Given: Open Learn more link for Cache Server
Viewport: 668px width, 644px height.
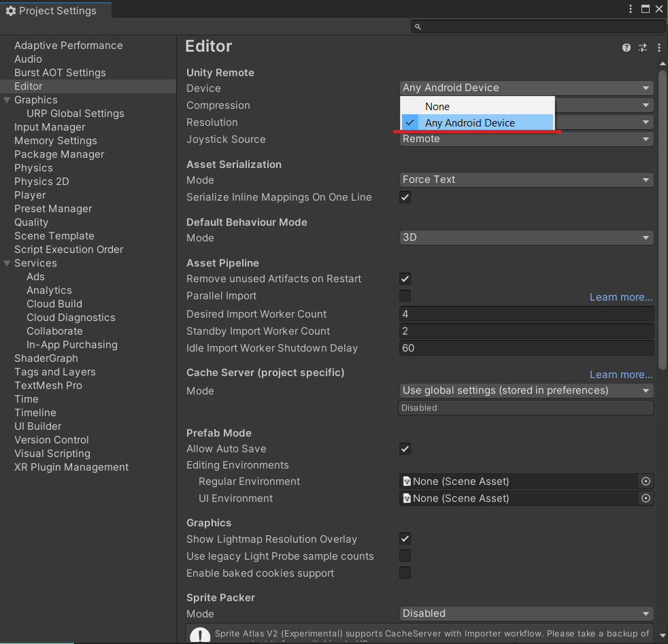Looking at the screenshot, I should click(620, 375).
